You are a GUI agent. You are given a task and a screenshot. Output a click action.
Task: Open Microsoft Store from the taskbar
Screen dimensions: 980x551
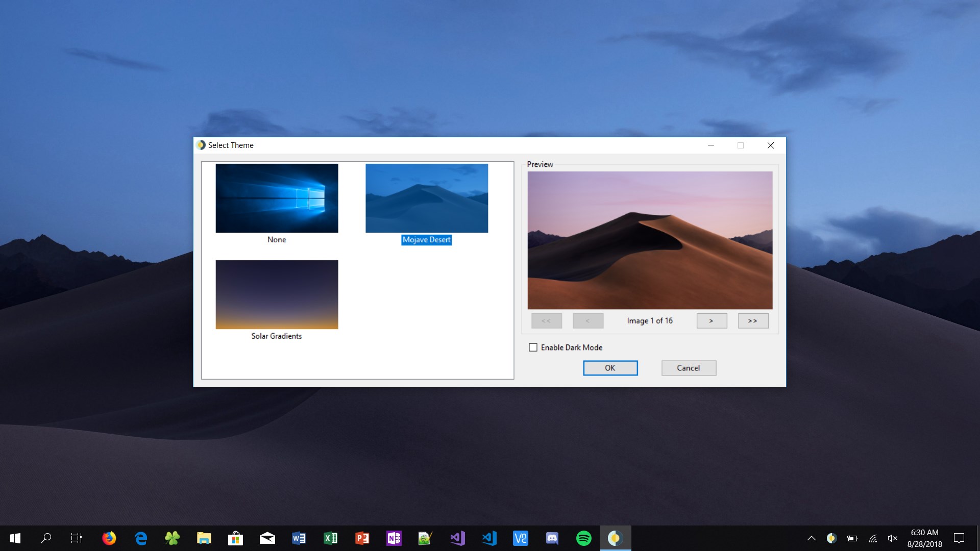[x=235, y=538]
